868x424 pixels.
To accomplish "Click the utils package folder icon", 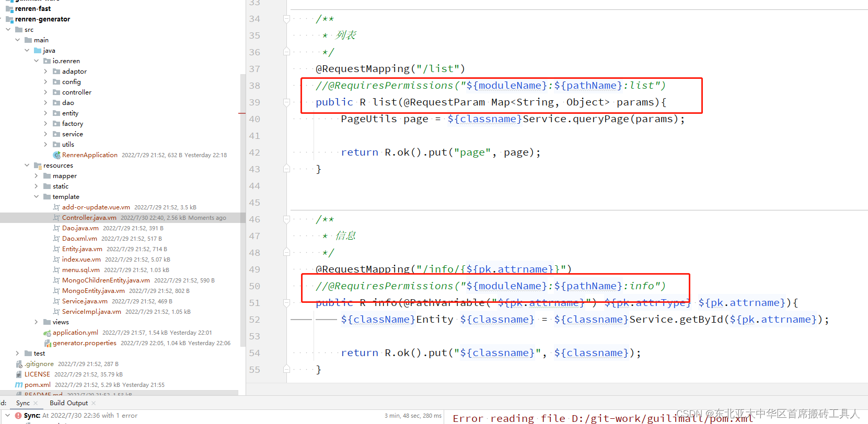I will coord(56,145).
